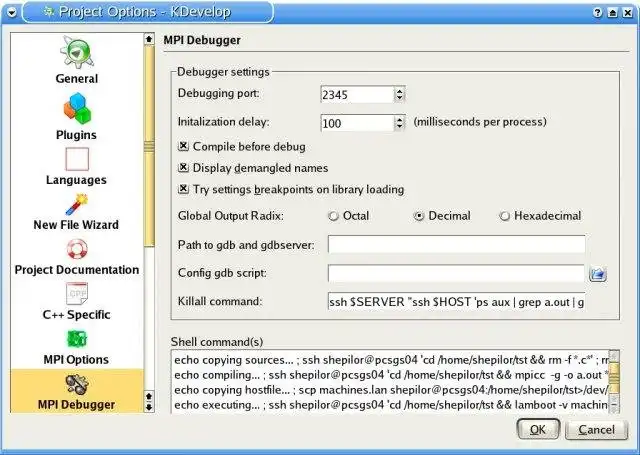This screenshot has width=640, height=455.
Task: Select the Languages section icon
Action: click(77, 159)
